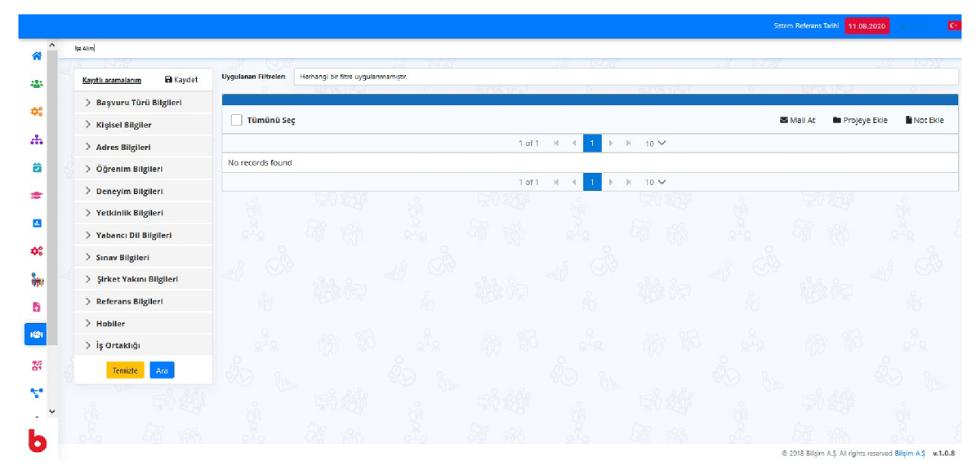Open the green people group sidebar icon
The height and width of the screenshot is (474, 980).
coord(36,84)
